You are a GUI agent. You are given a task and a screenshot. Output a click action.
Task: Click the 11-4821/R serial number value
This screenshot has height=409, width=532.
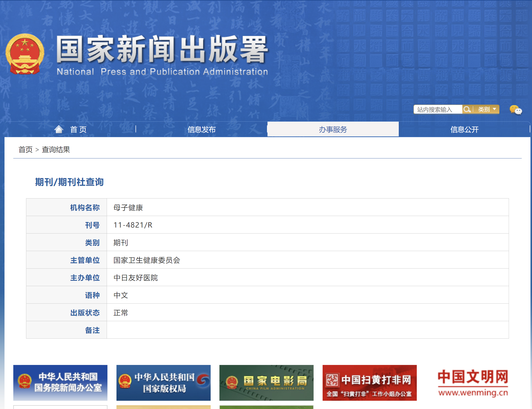(x=133, y=225)
